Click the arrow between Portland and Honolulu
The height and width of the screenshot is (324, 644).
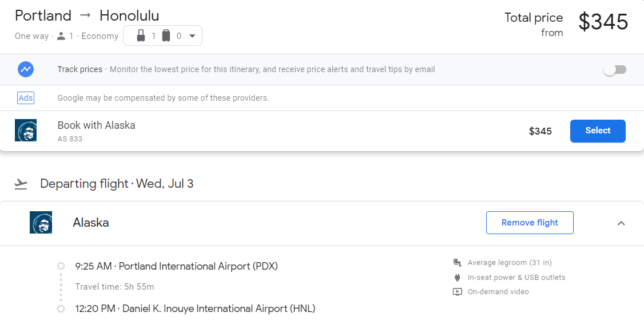[x=85, y=15]
